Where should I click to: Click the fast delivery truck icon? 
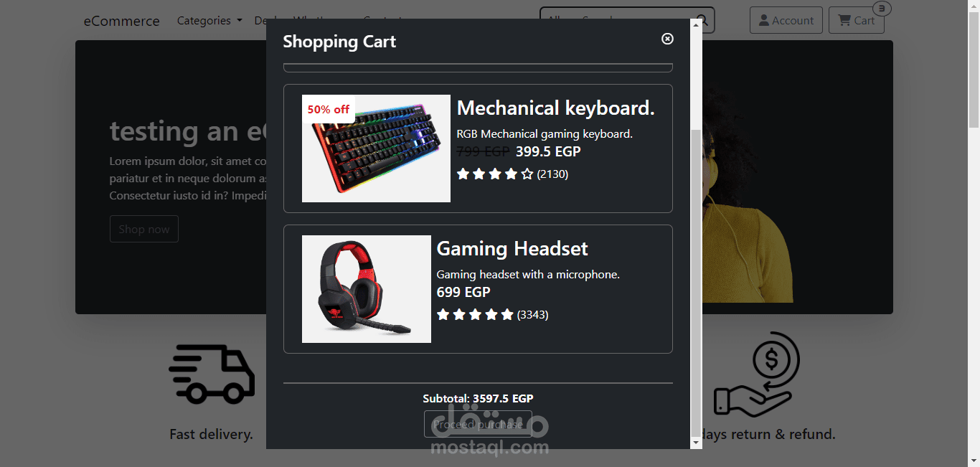click(212, 374)
